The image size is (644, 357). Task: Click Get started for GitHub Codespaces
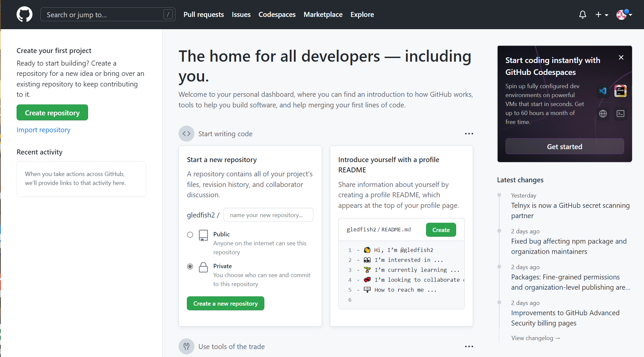[x=564, y=147]
